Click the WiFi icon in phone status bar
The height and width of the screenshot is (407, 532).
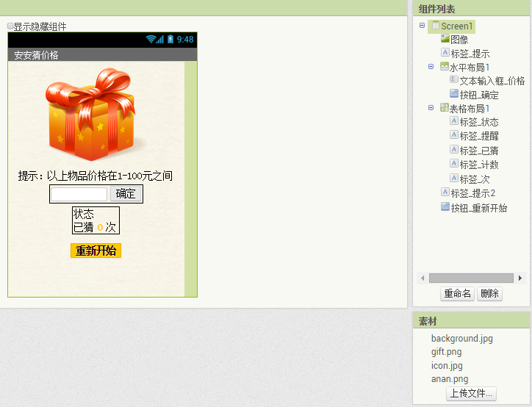(x=151, y=39)
